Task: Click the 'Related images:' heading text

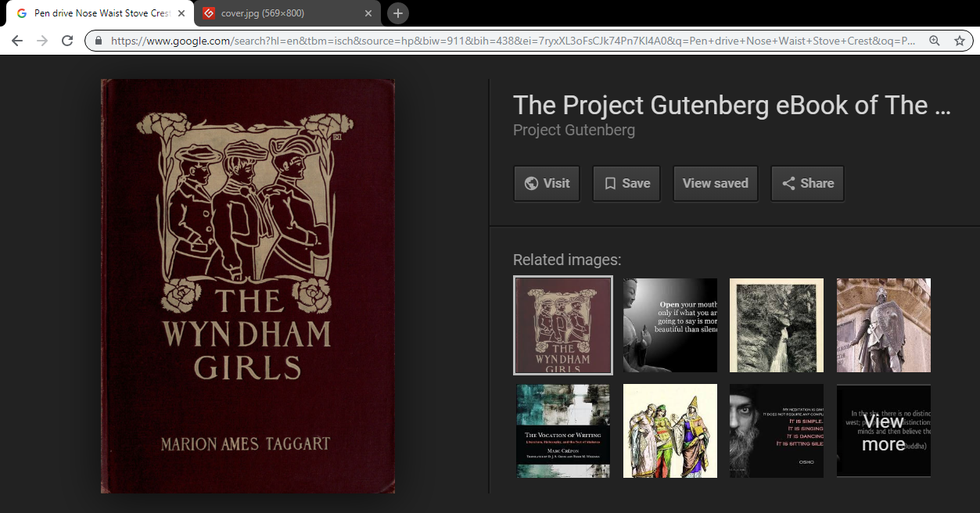Action: click(567, 260)
